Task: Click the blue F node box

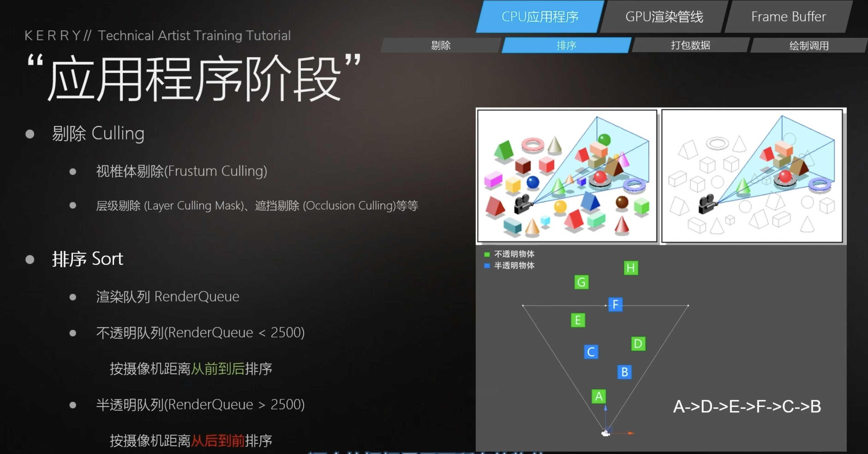Action: [615, 304]
